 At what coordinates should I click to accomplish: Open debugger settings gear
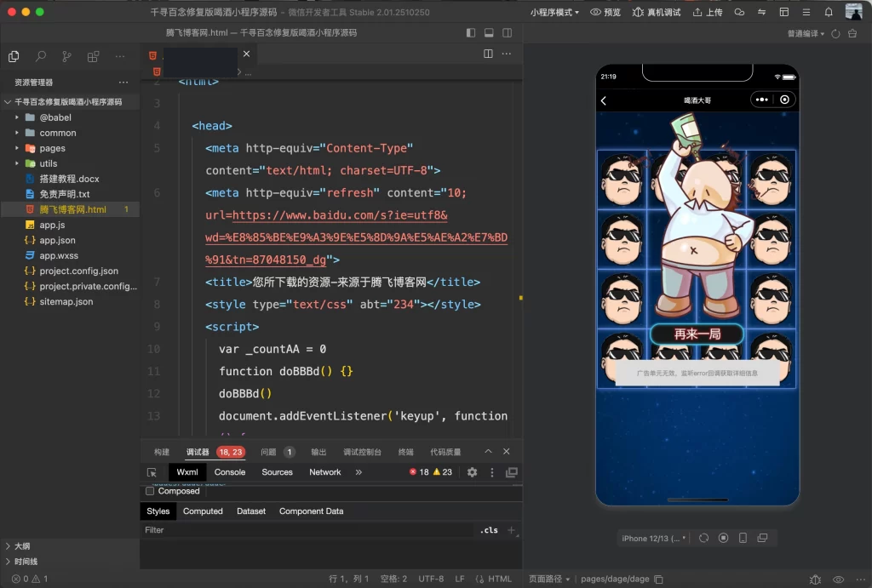pyautogui.click(x=471, y=471)
